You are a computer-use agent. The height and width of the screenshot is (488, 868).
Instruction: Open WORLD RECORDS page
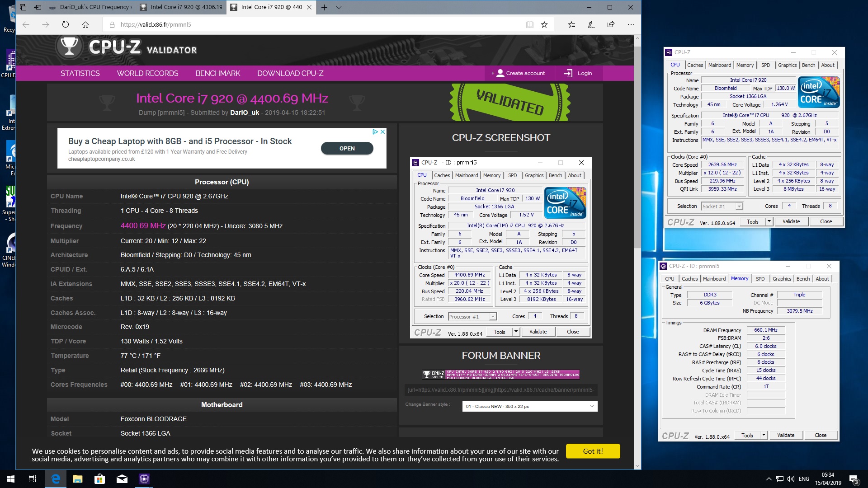pos(147,73)
